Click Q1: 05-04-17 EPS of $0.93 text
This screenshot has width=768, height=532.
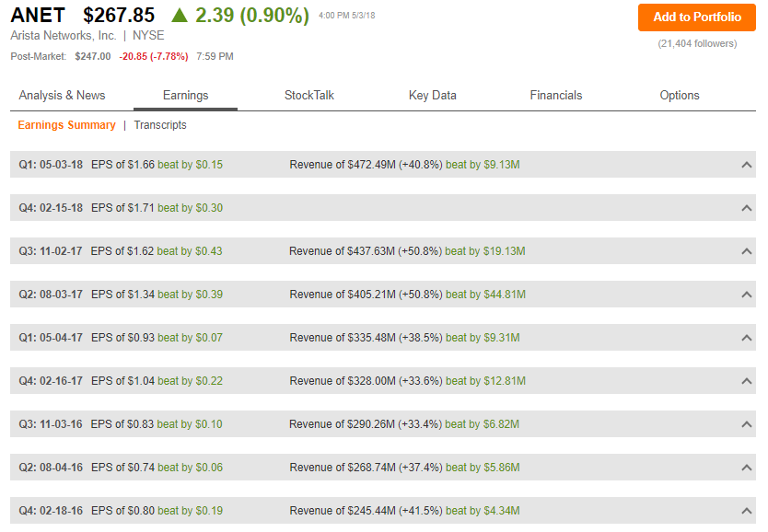click(x=87, y=338)
